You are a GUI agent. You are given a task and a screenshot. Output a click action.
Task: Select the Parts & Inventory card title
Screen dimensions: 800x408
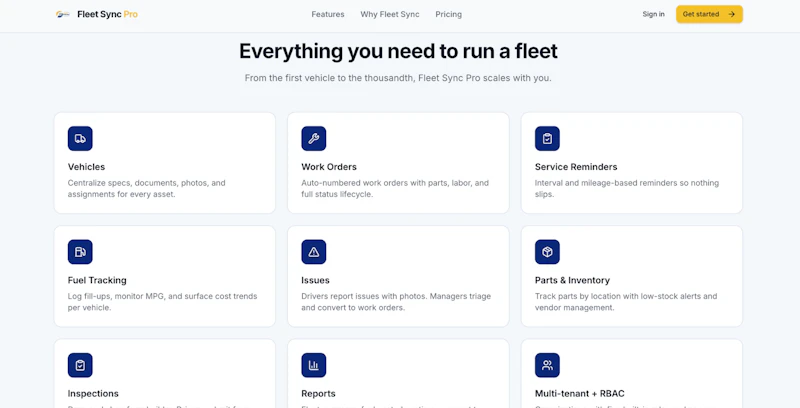pos(572,280)
